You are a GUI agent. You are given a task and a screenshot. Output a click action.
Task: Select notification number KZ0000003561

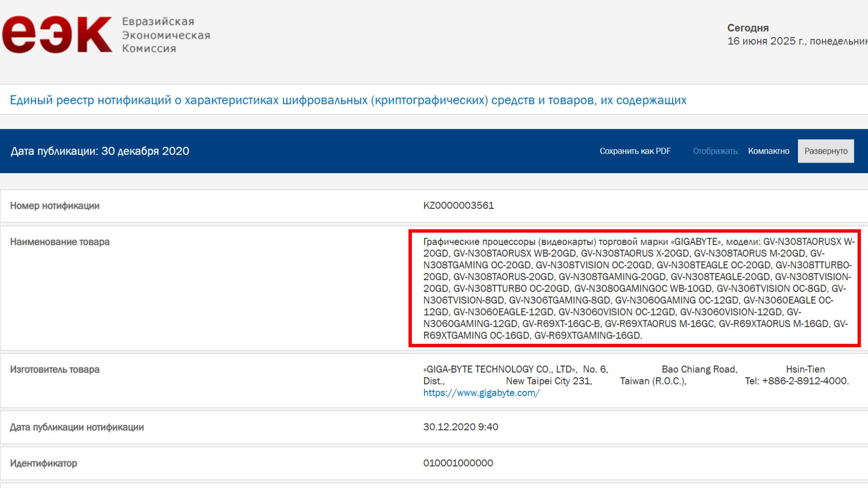[x=458, y=206]
